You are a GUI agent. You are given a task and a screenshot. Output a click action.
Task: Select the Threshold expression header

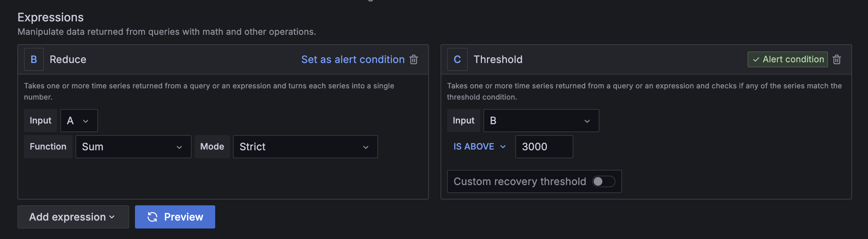click(498, 59)
